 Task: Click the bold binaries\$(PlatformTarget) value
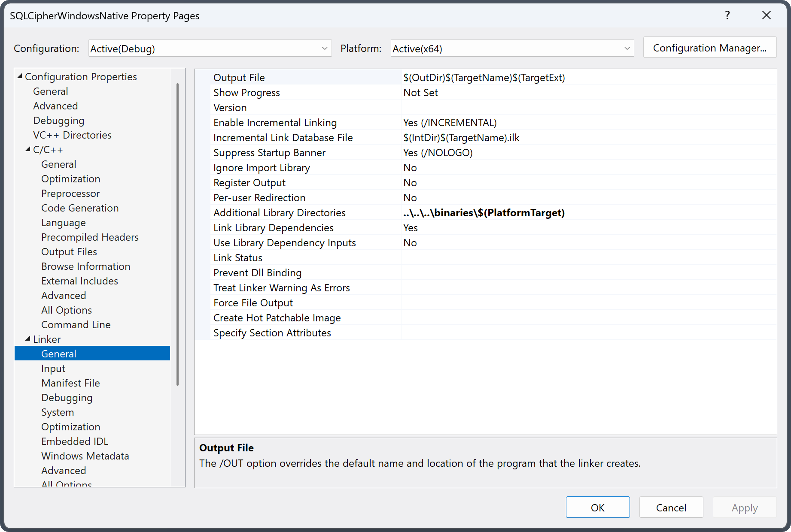(x=484, y=213)
